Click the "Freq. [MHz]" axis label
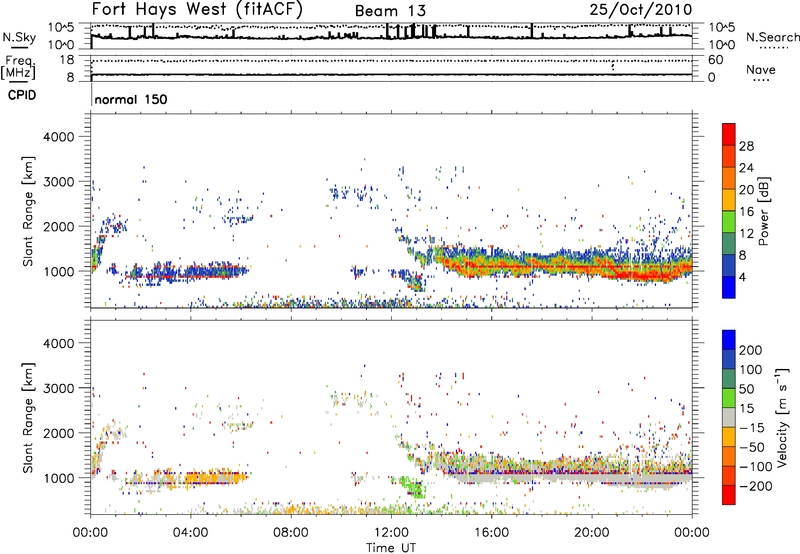Screen dimensions: 800x554 (x=18, y=67)
